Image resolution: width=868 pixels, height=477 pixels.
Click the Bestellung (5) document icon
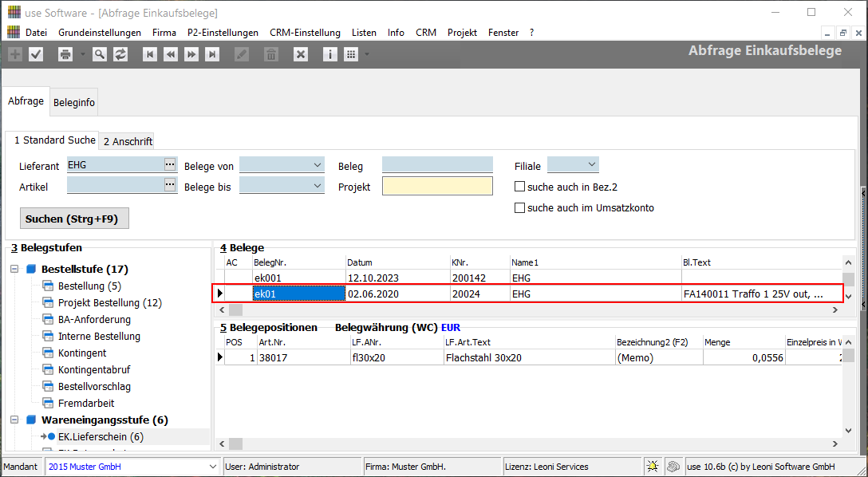click(x=48, y=286)
